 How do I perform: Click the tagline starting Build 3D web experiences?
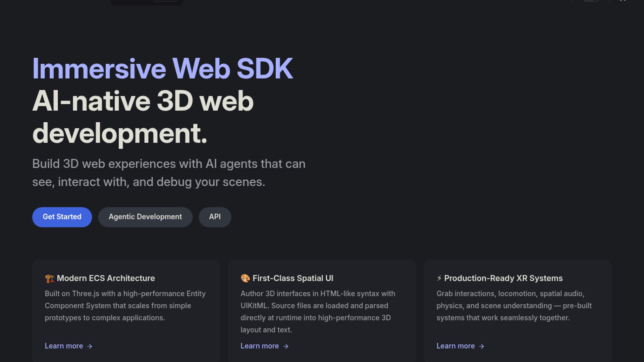(169, 173)
